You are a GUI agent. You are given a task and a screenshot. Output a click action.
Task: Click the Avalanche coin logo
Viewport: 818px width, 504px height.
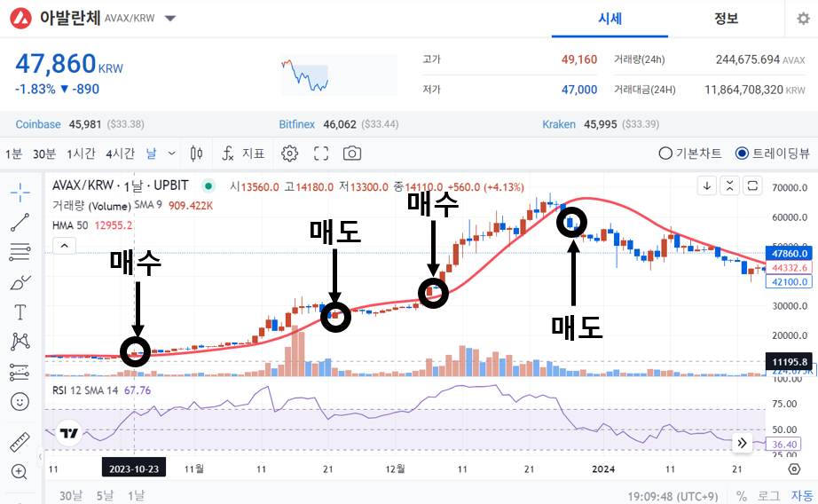[x=21, y=19]
